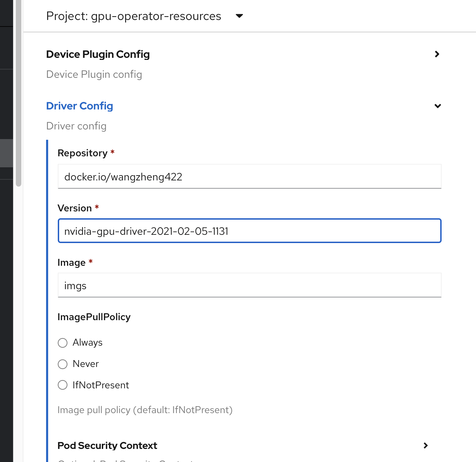Click the Driver Config heading link
Screen dimensions: 476x462
pyautogui.click(x=79, y=106)
